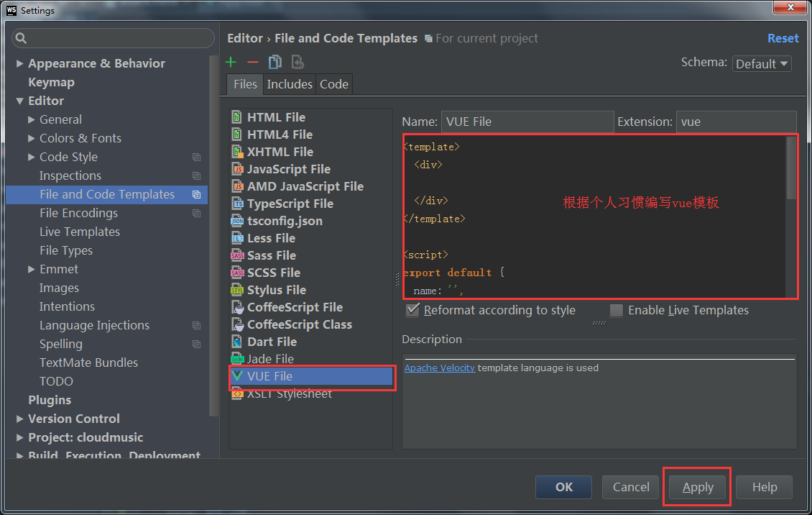Open the Plugins settings page
Viewport: 812px width, 515px height.
tap(50, 400)
